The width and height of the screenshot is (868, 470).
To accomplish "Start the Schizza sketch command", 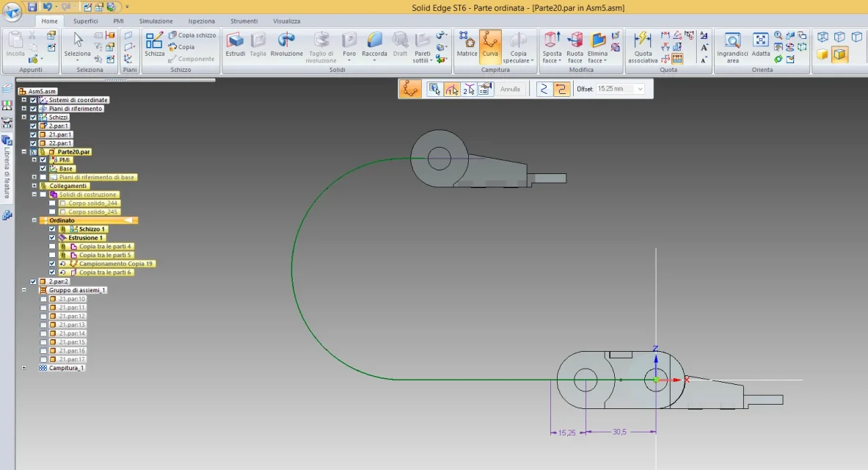I will click(154, 44).
